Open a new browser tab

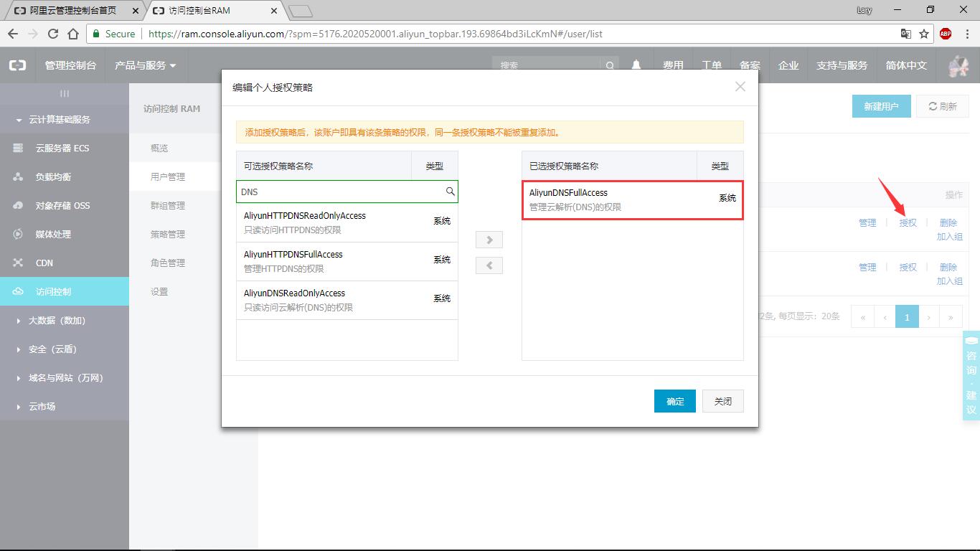coord(301,11)
